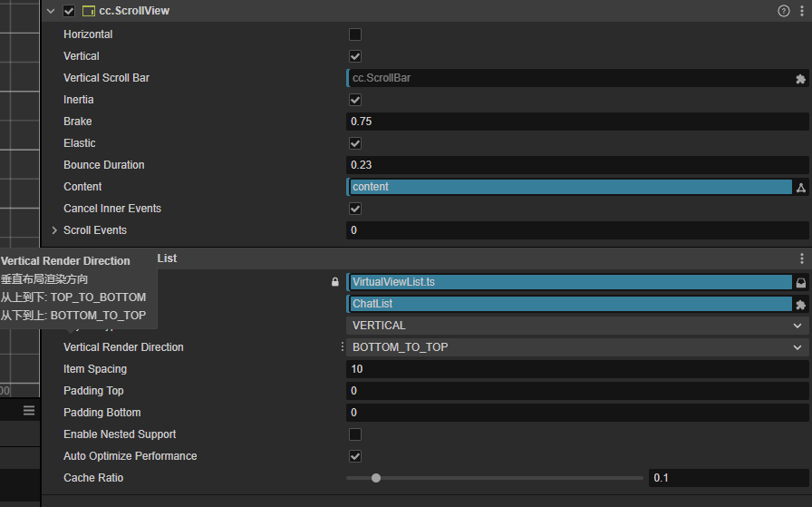Disable the Inertia checkbox
Image resolution: width=812 pixels, height=507 pixels.
[355, 100]
